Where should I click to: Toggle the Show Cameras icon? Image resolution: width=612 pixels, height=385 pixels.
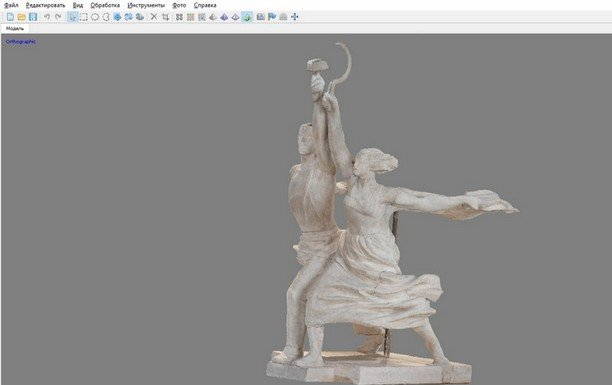(x=260, y=17)
